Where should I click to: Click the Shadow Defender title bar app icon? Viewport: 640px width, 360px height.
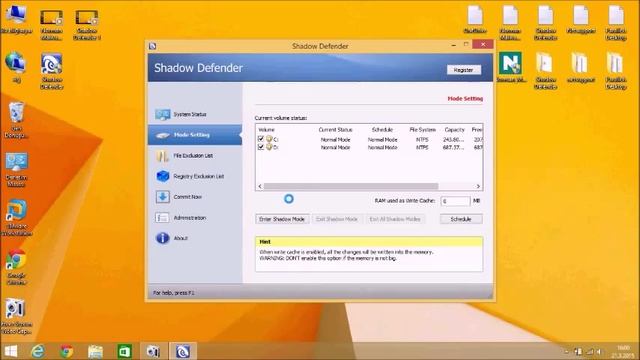[x=153, y=46]
